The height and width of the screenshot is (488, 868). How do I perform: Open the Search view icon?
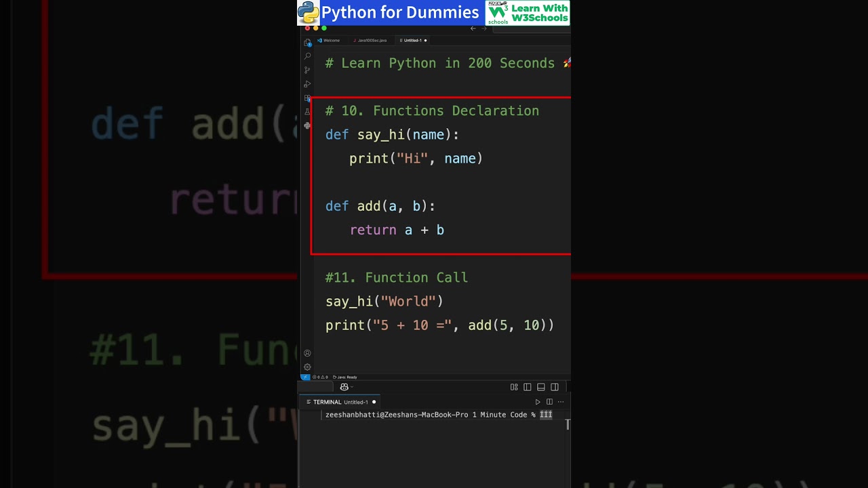click(307, 56)
